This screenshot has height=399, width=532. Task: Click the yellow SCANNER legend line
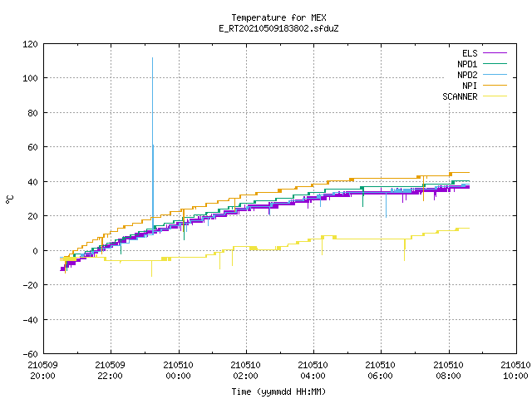click(x=495, y=96)
